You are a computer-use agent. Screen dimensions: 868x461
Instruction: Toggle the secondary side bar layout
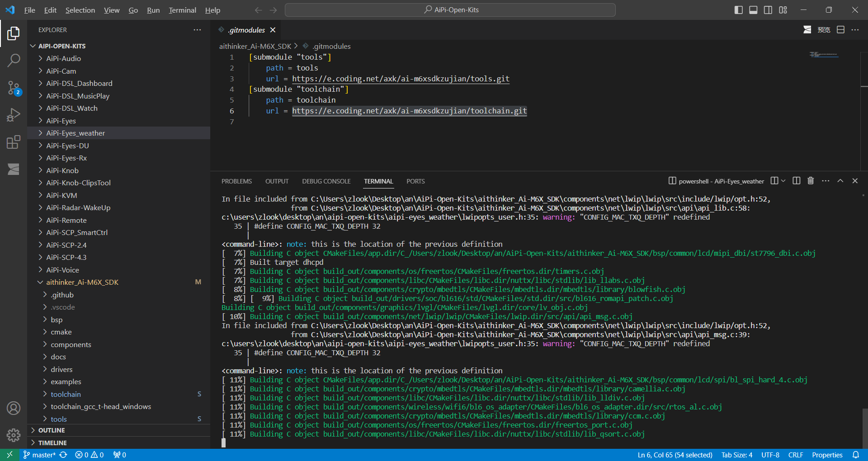point(768,10)
